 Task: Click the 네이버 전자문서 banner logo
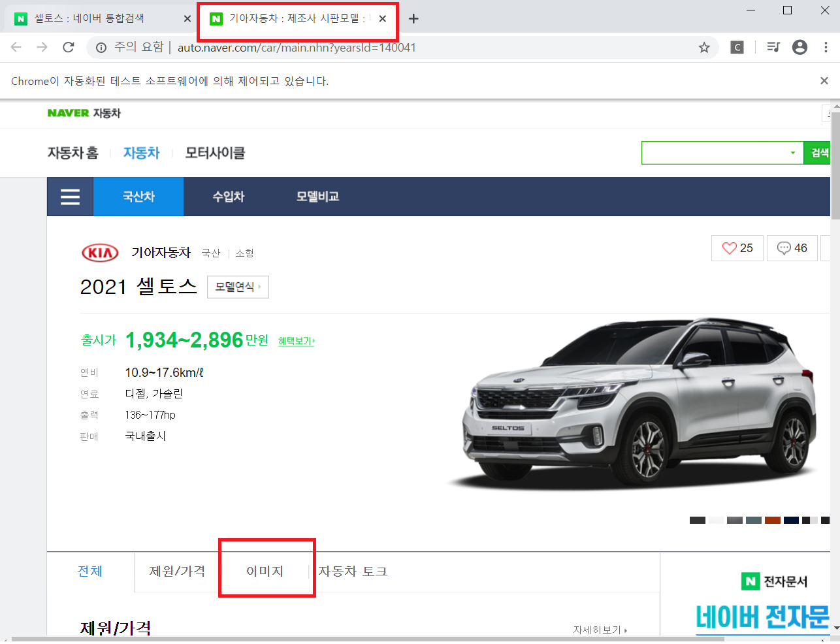775,581
